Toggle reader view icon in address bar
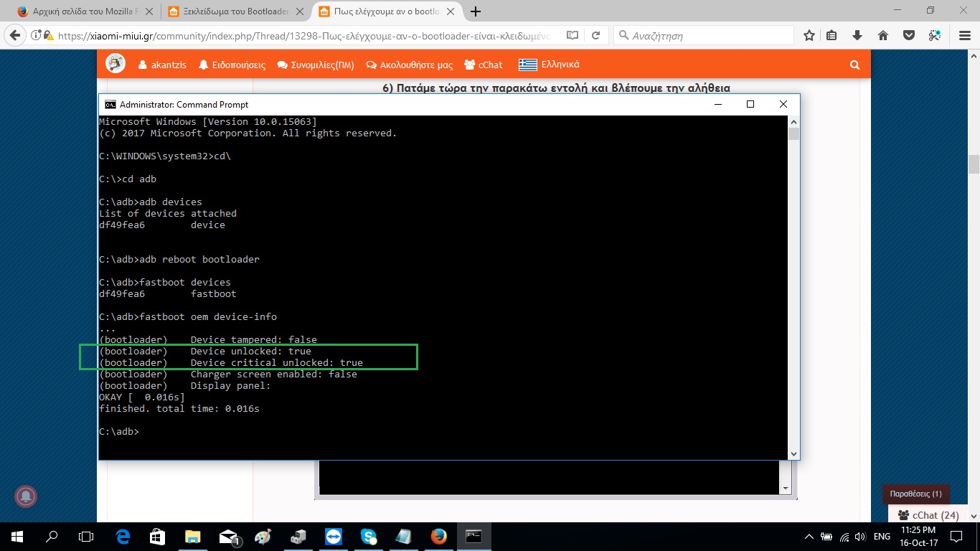980x551 pixels. point(572,35)
